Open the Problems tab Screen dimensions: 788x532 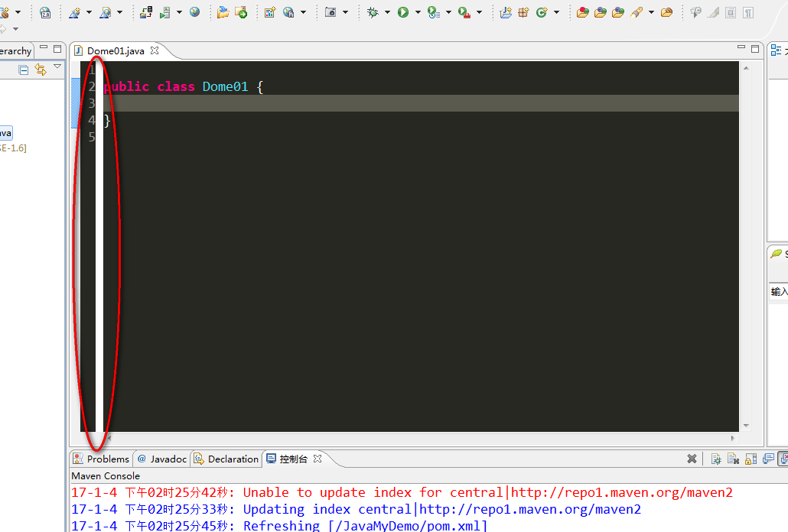[x=101, y=459]
